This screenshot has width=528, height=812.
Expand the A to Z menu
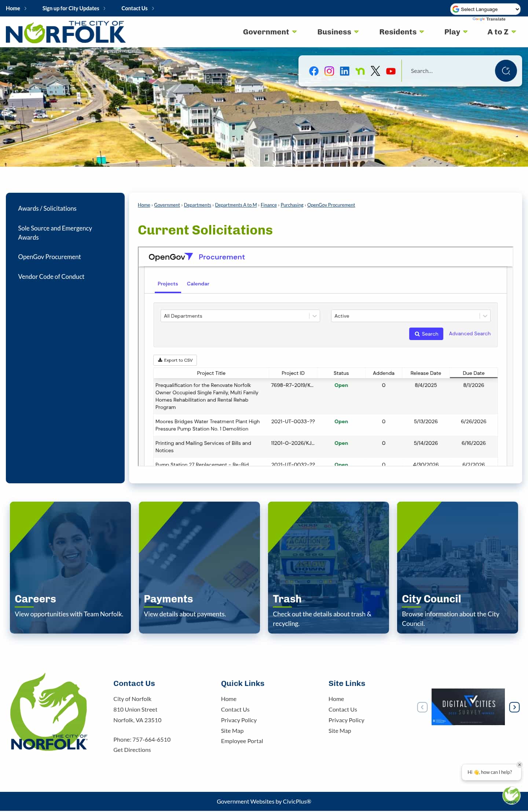coord(502,32)
